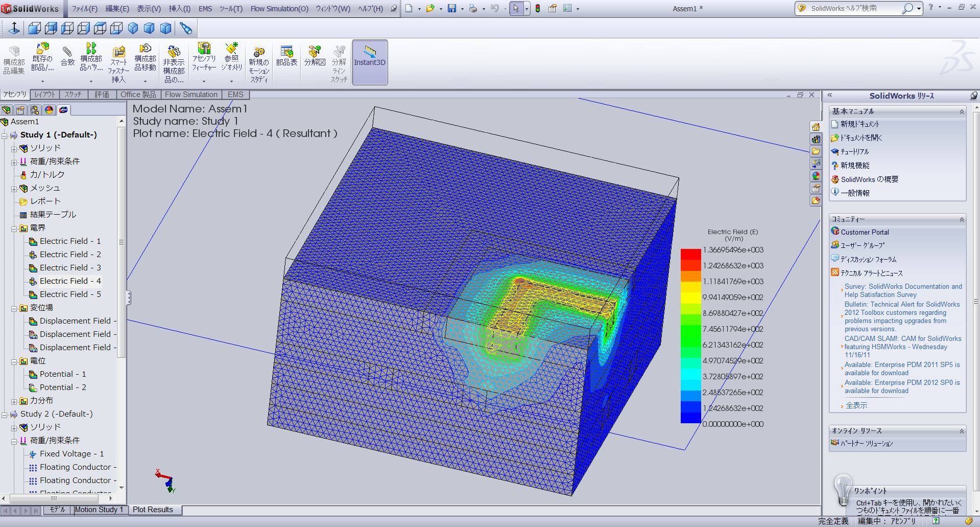The height and width of the screenshot is (527, 980).
Task: Click the save (floppy disk) icon
Action: pos(451,8)
